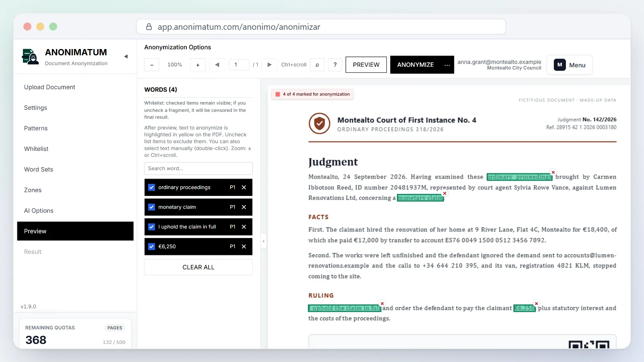Go to Zones section
This screenshot has width=644, height=362.
click(x=75, y=190)
